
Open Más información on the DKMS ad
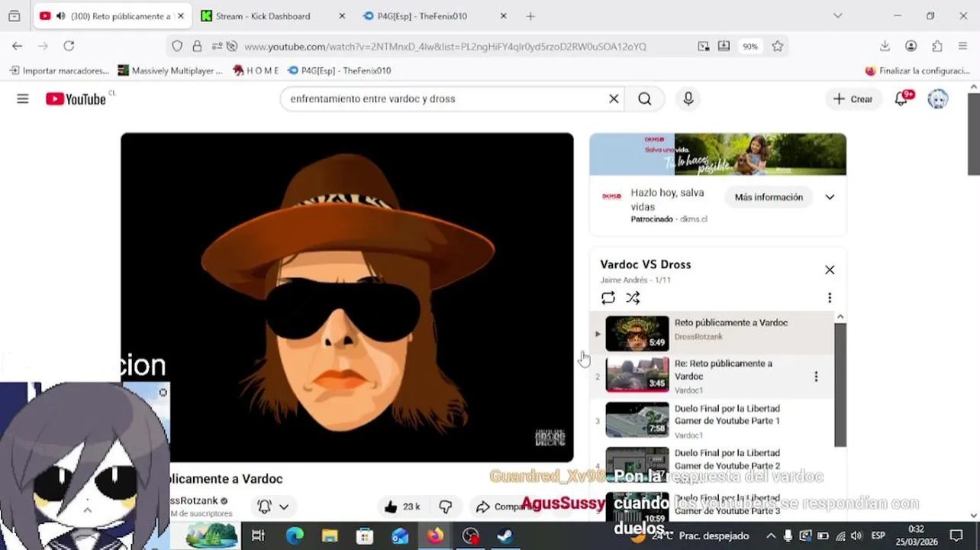(769, 197)
